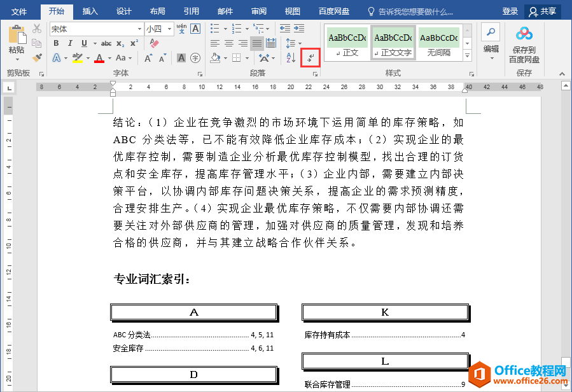The width and height of the screenshot is (572, 392).
Task: Toggle subscript formatting
Action: (x=120, y=43)
